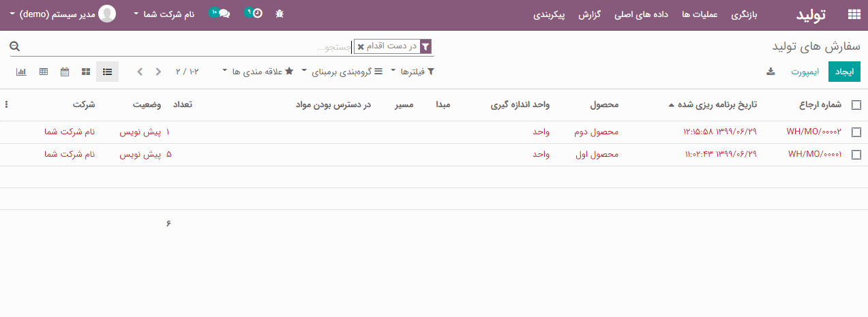The width and height of the screenshot is (868, 317).
Task: Click the ایجاد create button
Action: [x=844, y=72]
